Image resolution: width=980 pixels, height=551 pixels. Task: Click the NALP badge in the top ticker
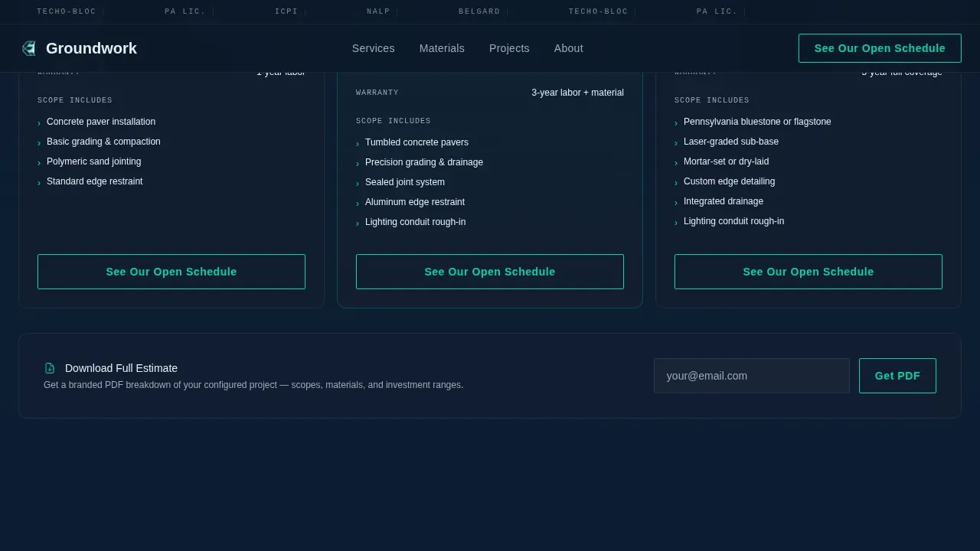tap(378, 11)
